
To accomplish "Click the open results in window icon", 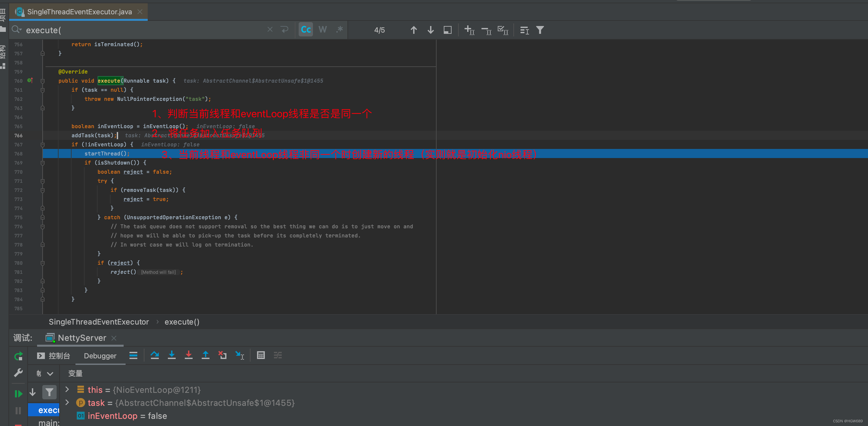I will (447, 30).
